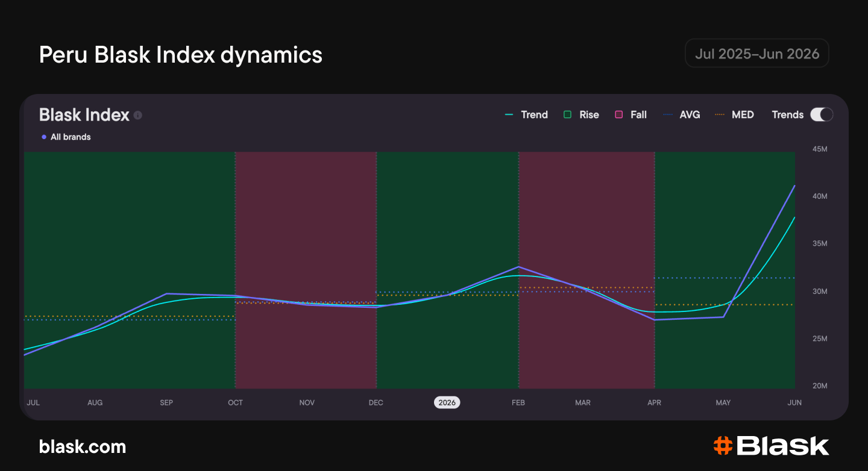Click the 30M value on the y-axis
The height and width of the screenshot is (471, 868).
(820, 292)
